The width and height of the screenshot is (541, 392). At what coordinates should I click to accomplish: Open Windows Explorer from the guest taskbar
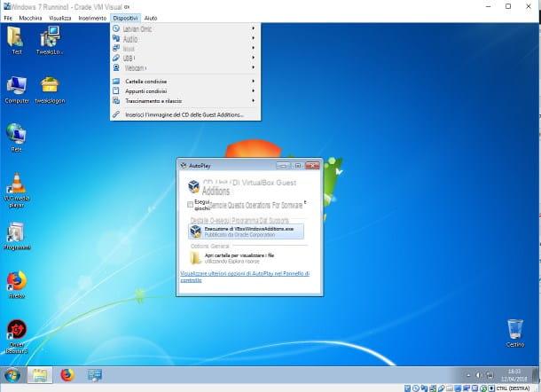[x=40, y=375]
